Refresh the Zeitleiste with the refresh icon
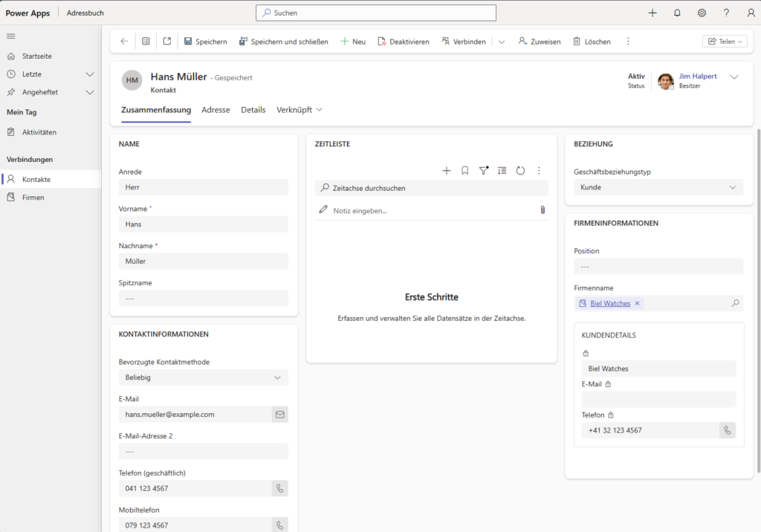The height and width of the screenshot is (532, 761). coord(520,170)
